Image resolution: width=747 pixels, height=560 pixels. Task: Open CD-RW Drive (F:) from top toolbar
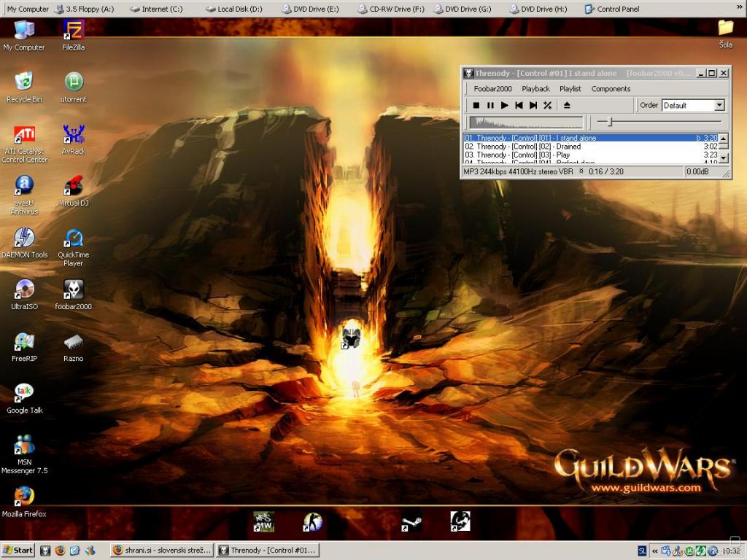click(x=391, y=9)
